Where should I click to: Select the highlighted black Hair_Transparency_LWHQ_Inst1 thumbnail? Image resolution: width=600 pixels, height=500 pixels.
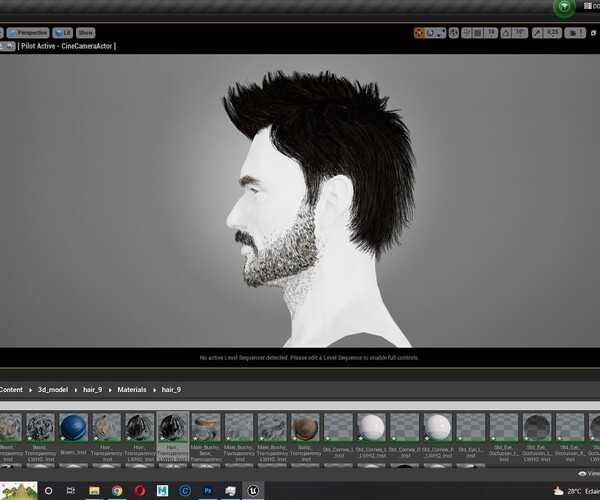pos(173,427)
